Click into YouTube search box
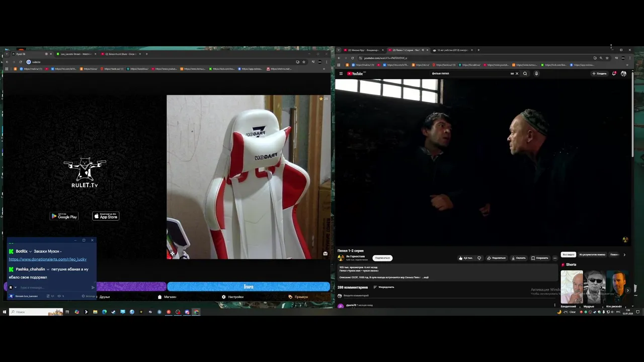 tap(470, 73)
